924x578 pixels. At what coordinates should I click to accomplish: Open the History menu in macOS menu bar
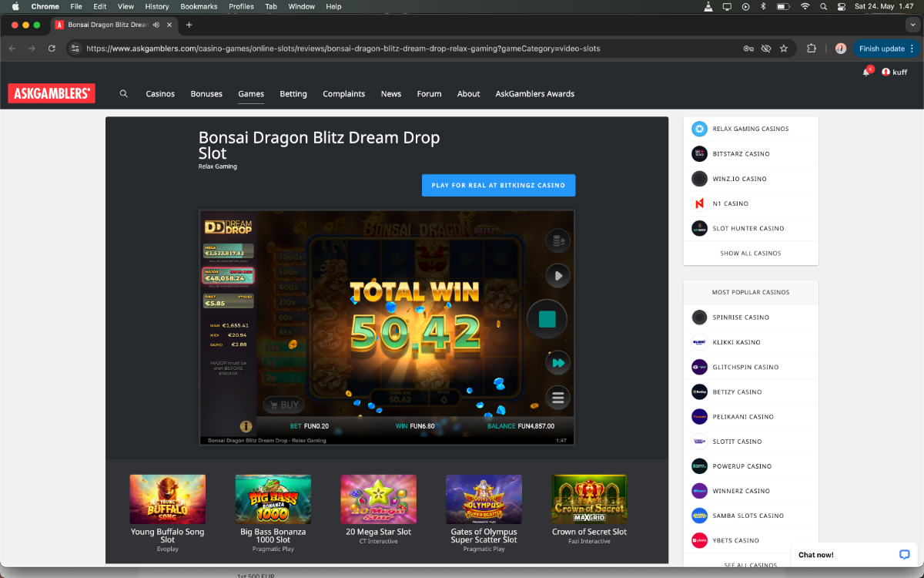(x=156, y=6)
